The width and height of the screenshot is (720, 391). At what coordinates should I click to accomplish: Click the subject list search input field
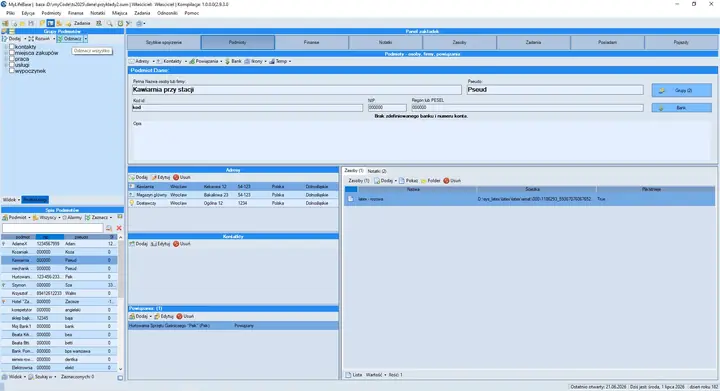coord(53,228)
